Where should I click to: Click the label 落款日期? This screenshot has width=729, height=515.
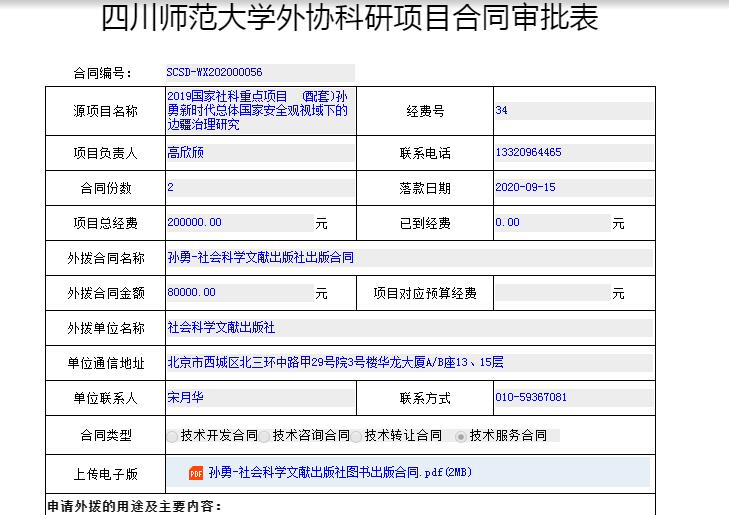[x=425, y=188]
